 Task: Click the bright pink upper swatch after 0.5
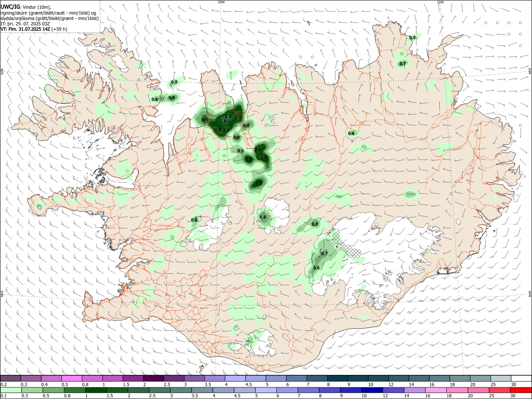[x=71, y=379]
